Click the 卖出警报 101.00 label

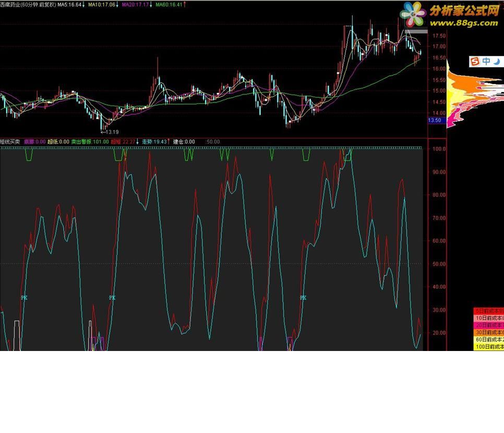click(90, 142)
